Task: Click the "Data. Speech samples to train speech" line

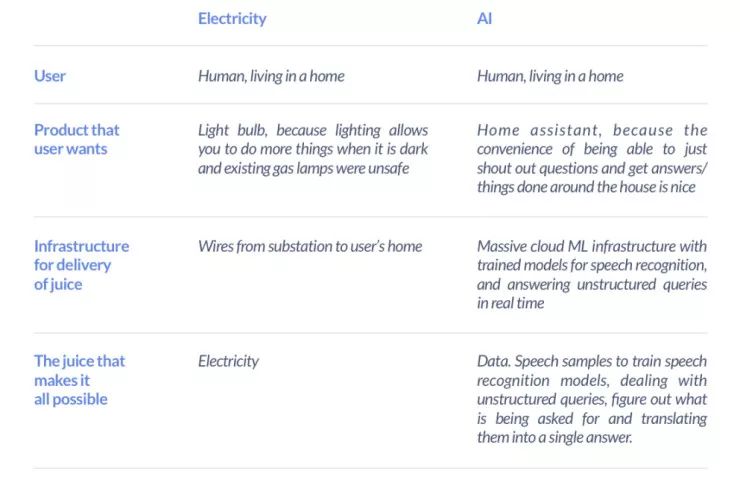Action: click(592, 361)
